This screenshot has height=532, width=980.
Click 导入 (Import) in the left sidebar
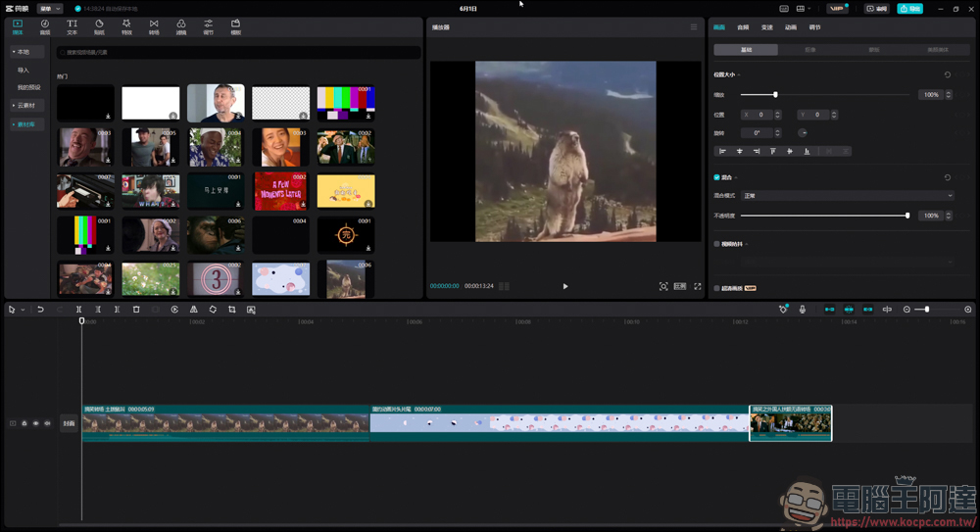point(24,71)
